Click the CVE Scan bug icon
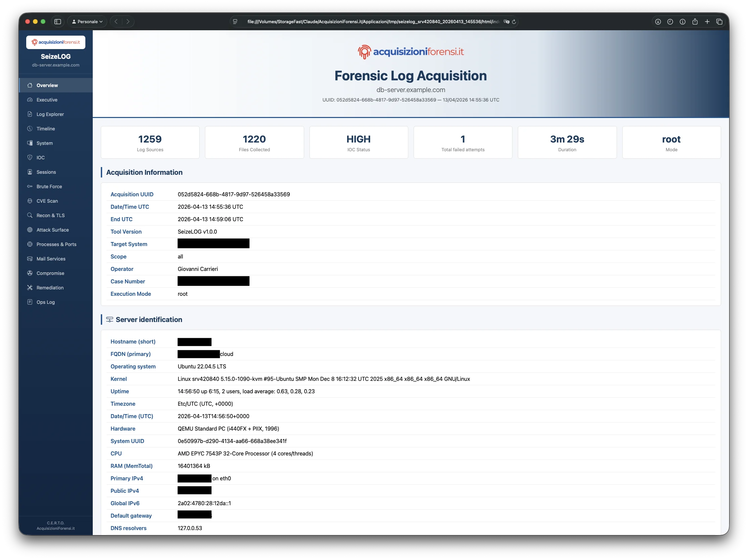Image resolution: width=748 pixels, height=560 pixels. pos(31,201)
